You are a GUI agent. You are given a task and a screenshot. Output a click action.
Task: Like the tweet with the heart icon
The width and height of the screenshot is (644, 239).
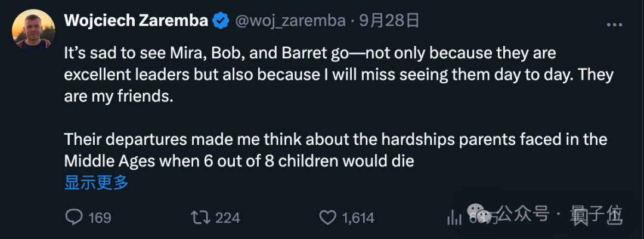[x=327, y=218]
